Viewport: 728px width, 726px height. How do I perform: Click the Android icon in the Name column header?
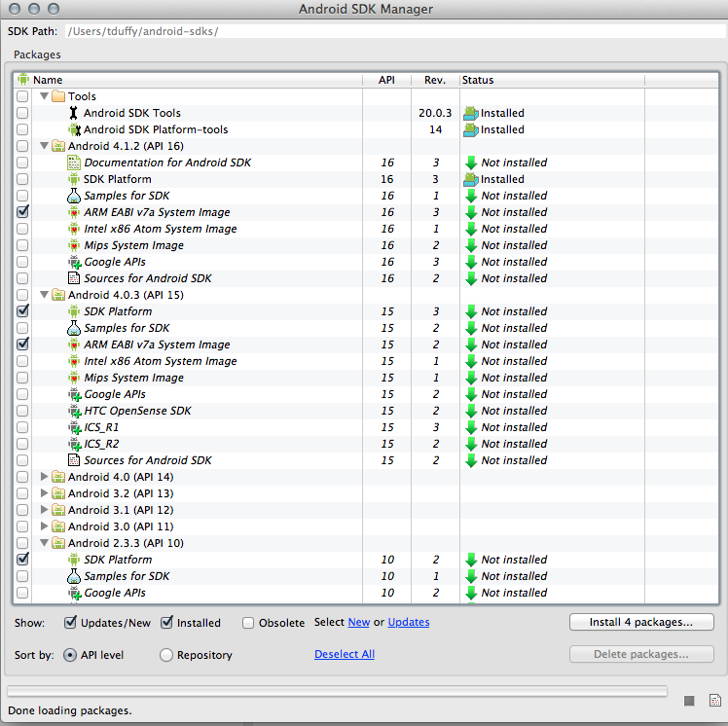23,80
